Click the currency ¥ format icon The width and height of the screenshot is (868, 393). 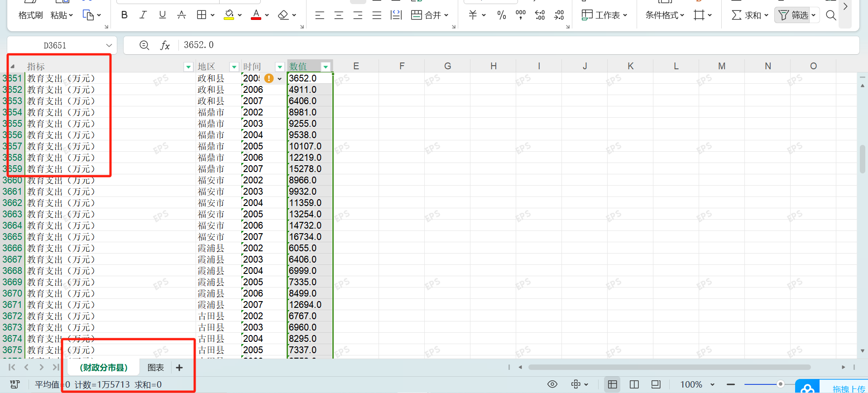pos(473,15)
